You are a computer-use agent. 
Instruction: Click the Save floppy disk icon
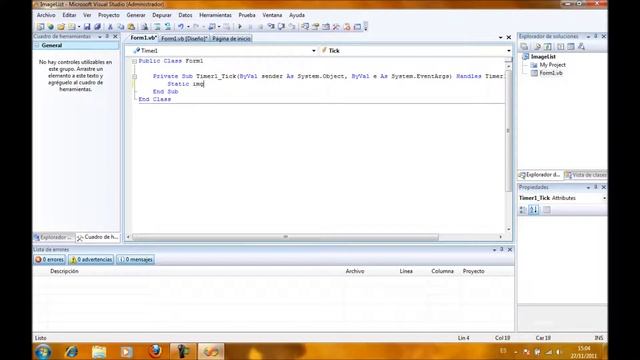(x=87, y=27)
